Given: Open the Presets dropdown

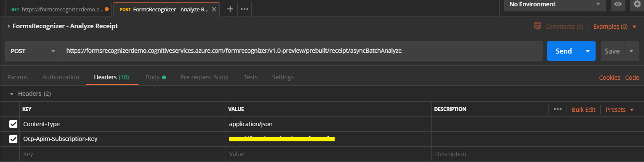Looking at the screenshot, I should point(620,110).
